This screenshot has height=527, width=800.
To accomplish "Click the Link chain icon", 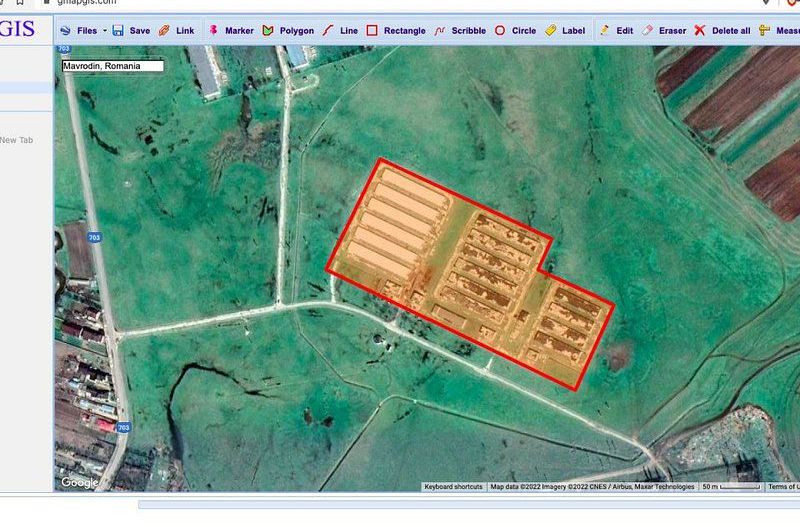I will click(x=164, y=31).
